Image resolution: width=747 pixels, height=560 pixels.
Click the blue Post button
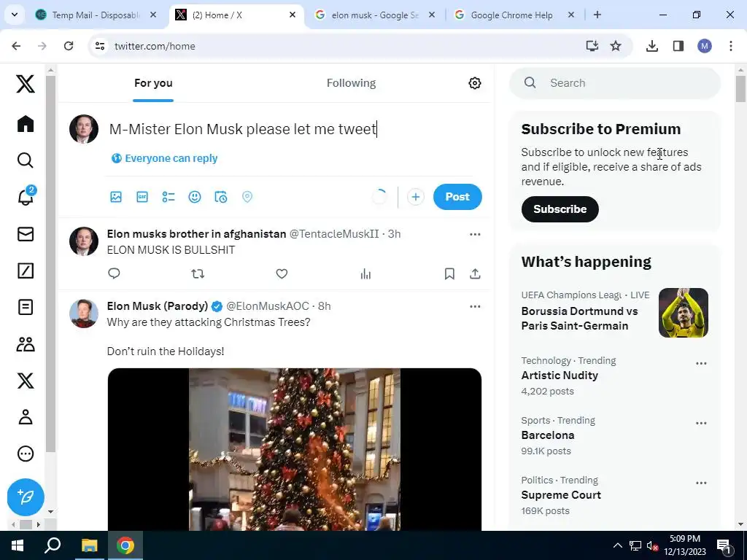[457, 197]
